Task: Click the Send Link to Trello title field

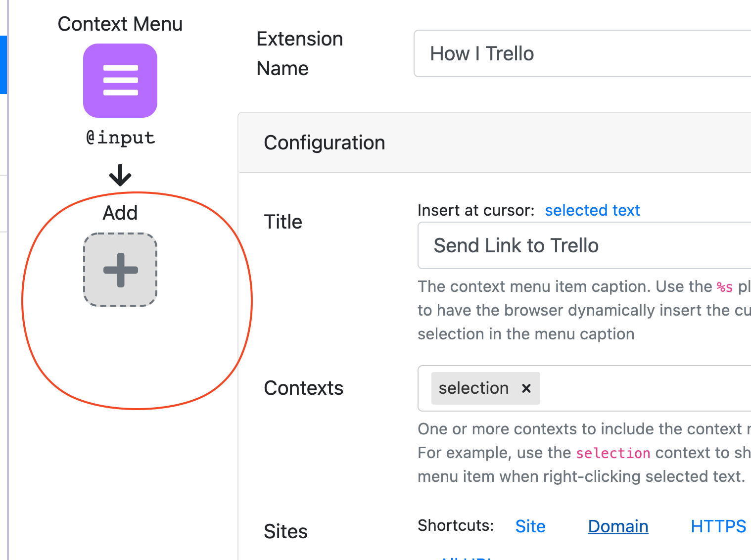Action: 544,246
